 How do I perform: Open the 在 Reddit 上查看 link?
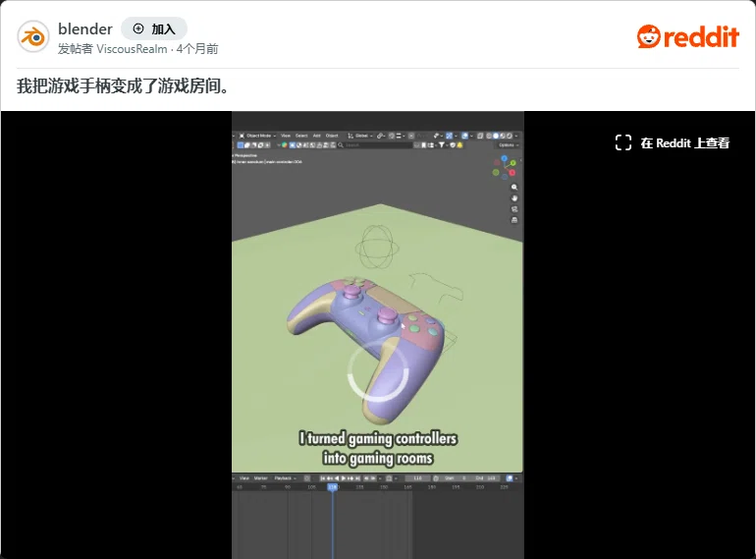[673, 142]
